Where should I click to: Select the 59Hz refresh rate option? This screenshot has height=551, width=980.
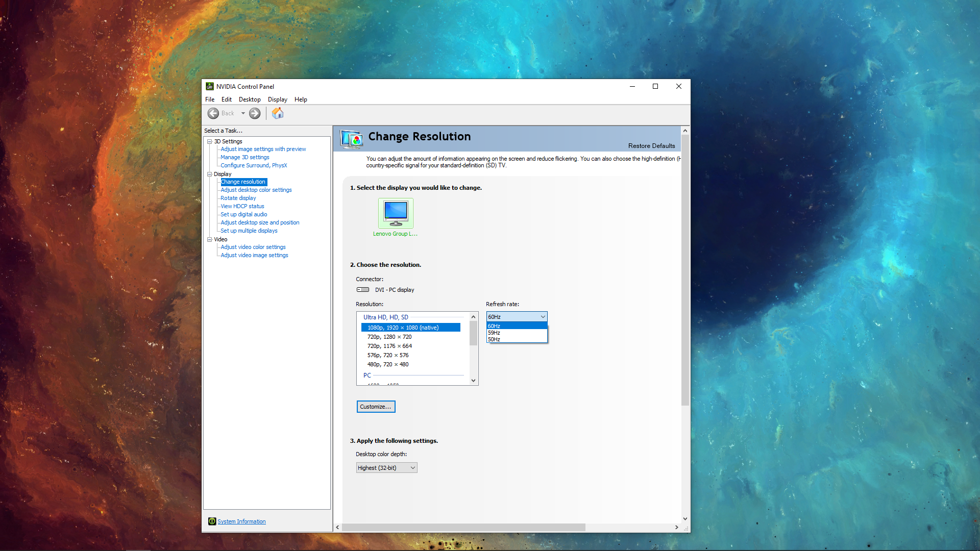(x=515, y=332)
